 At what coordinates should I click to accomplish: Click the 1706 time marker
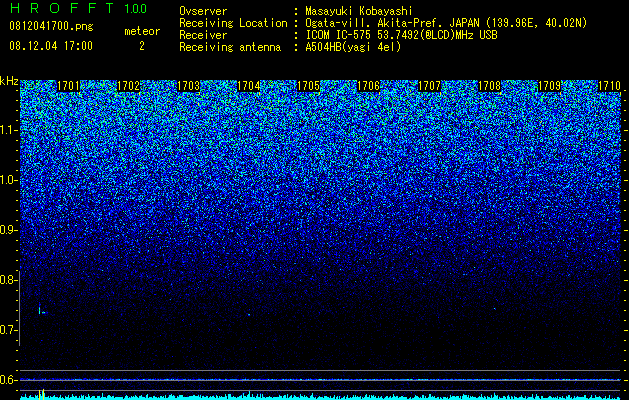(x=369, y=86)
